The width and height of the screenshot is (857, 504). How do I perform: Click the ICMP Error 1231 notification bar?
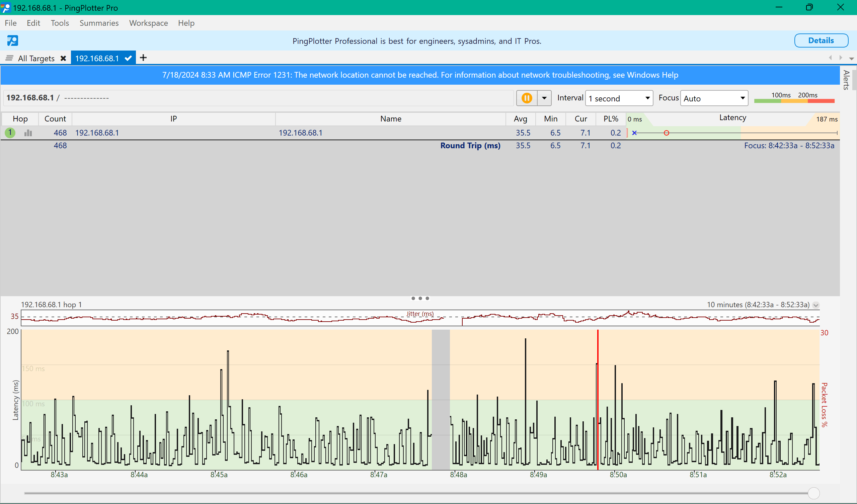420,75
